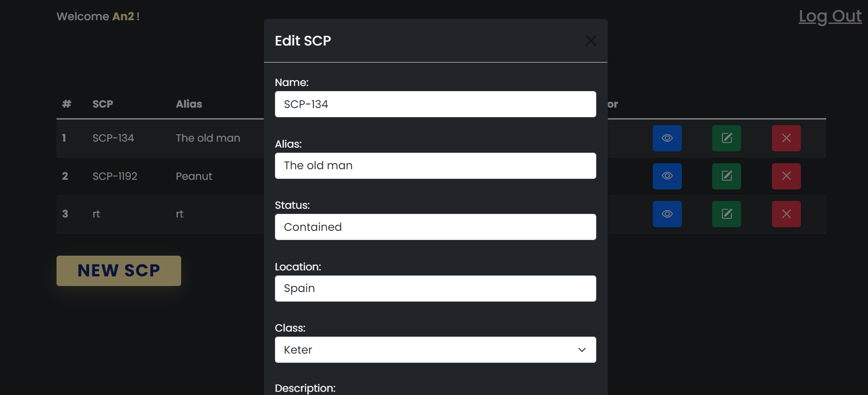Close the Edit SCP dialog

[591, 41]
